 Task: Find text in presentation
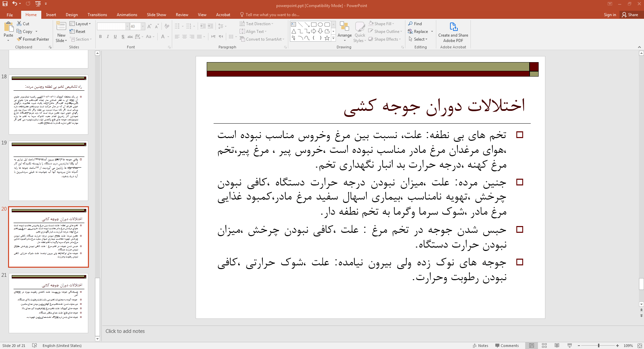(x=415, y=24)
